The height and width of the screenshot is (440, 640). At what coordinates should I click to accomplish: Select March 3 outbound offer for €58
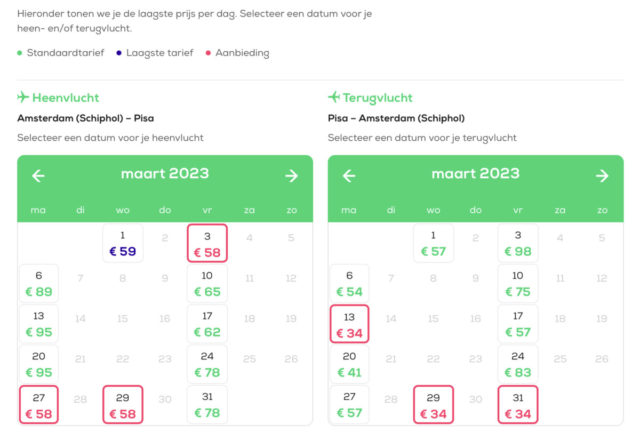206,244
